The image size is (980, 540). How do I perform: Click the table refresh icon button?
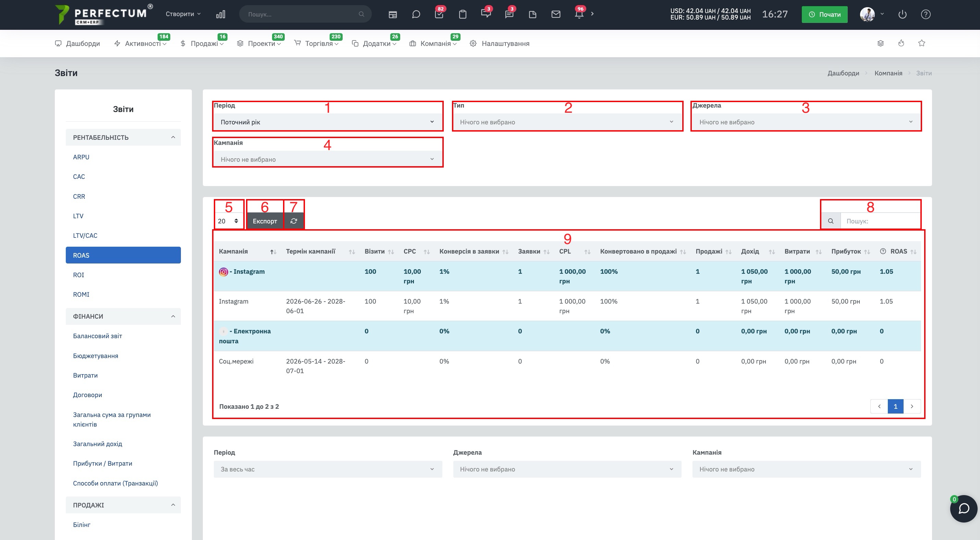coord(294,221)
